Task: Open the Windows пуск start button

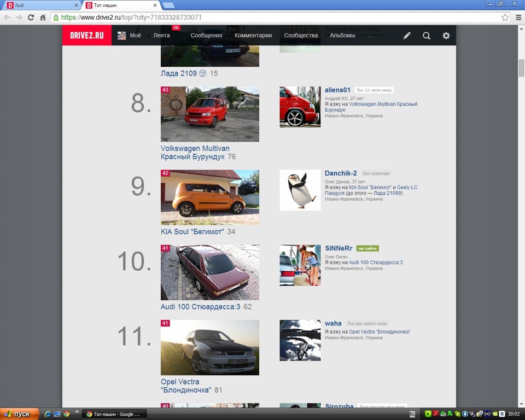Action: [20, 415]
